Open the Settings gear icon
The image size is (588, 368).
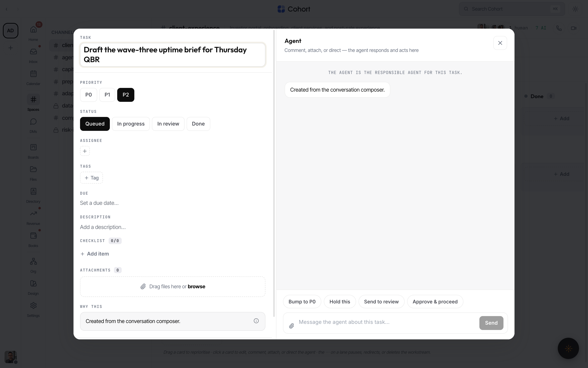click(33, 305)
